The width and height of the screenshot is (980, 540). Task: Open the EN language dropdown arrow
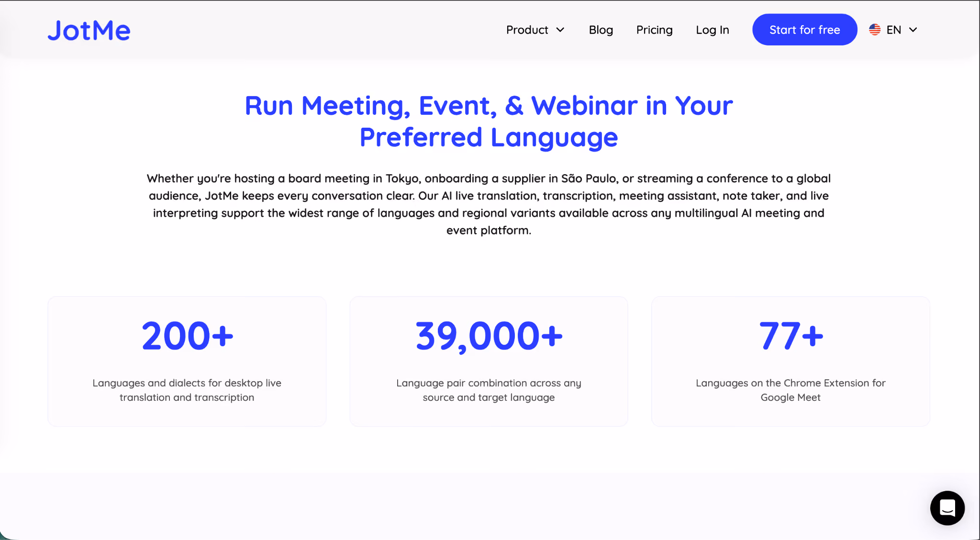[x=913, y=30]
